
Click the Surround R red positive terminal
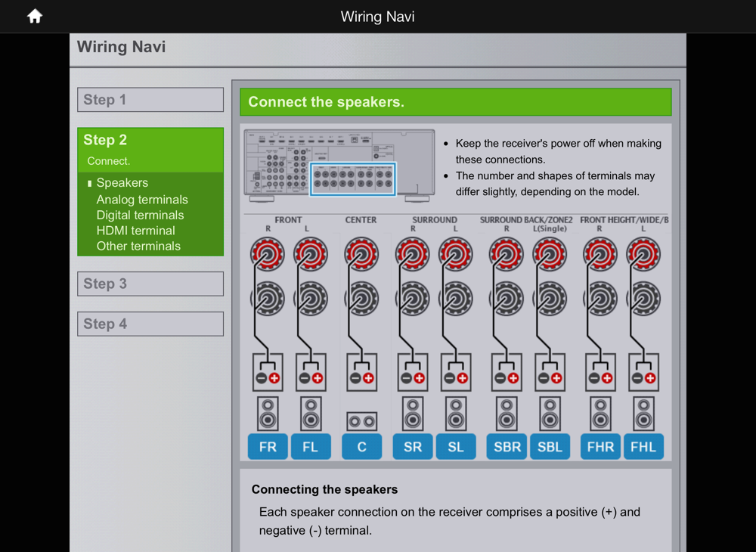pyautogui.click(x=413, y=253)
